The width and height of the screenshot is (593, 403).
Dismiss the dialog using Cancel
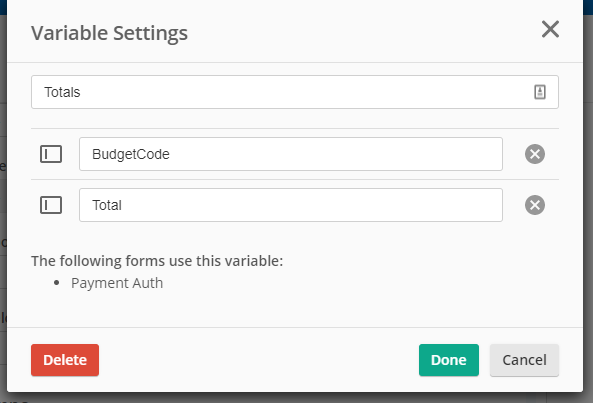(524, 360)
